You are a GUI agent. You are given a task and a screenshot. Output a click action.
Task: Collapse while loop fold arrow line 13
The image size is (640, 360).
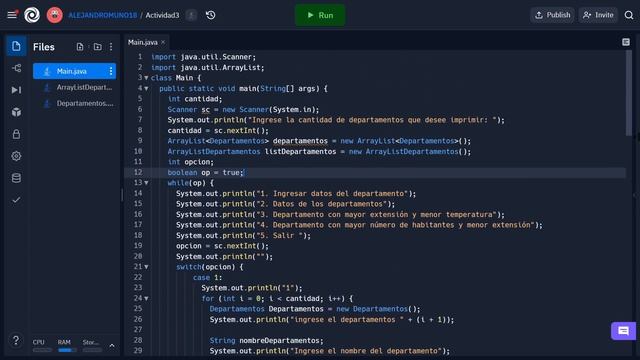click(x=146, y=183)
